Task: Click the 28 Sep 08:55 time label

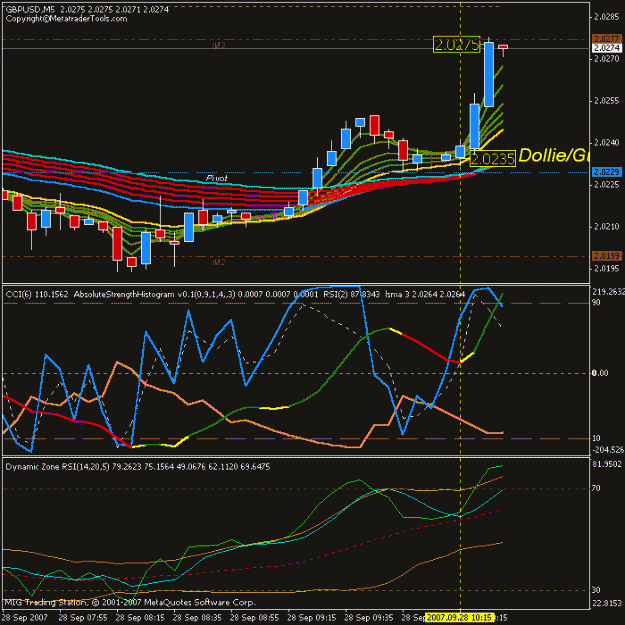Action: [x=254, y=617]
